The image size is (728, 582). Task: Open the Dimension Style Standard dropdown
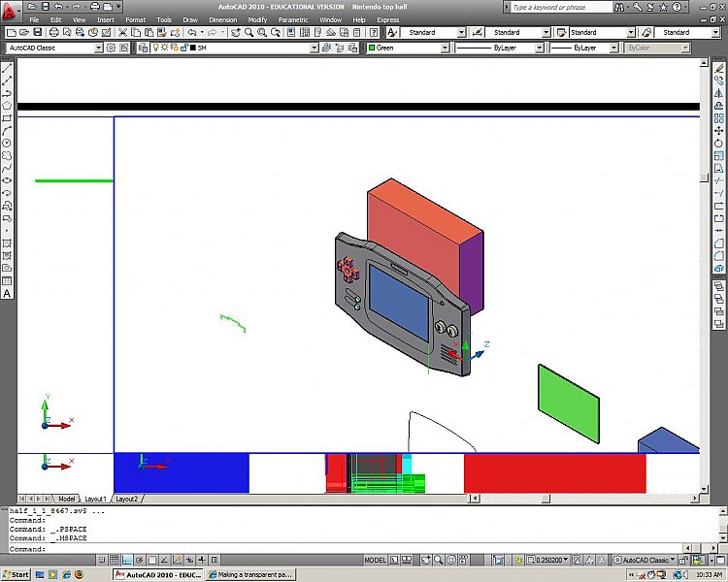pyautogui.click(x=546, y=32)
